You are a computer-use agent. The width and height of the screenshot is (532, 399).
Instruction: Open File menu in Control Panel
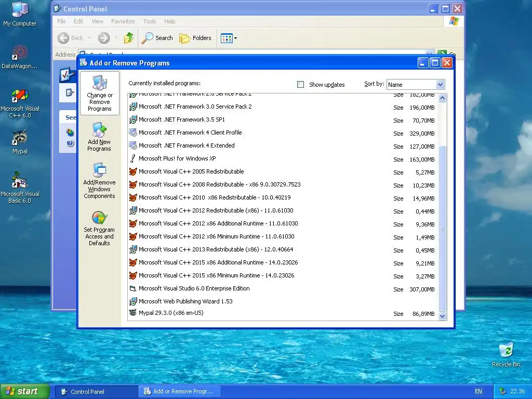point(61,21)
